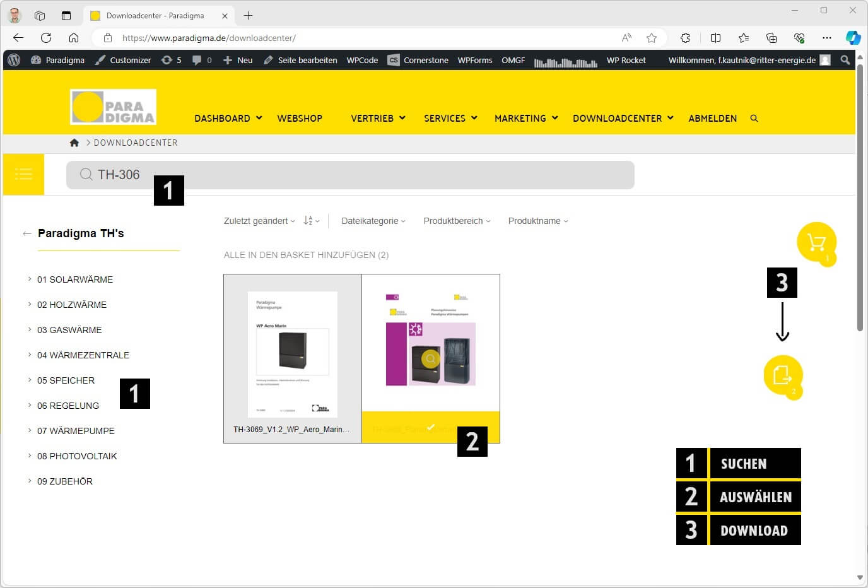Image resolution: width=868 pixels, height=588 pixels.
Task: Click the admin bar search magnifier
Action: pyautogui.click(x=845, y=60)
